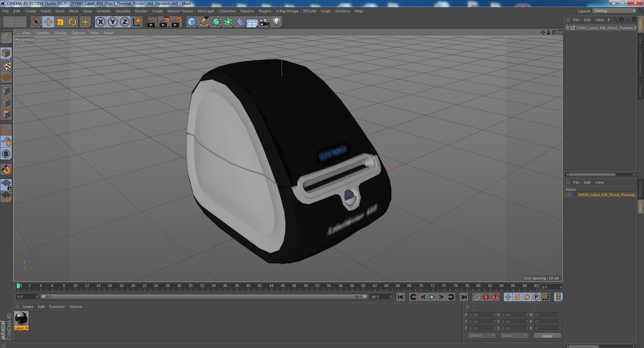Add an Array modeling object
Image resolution: width=644 pixels, height=348 pixels.
228,22
